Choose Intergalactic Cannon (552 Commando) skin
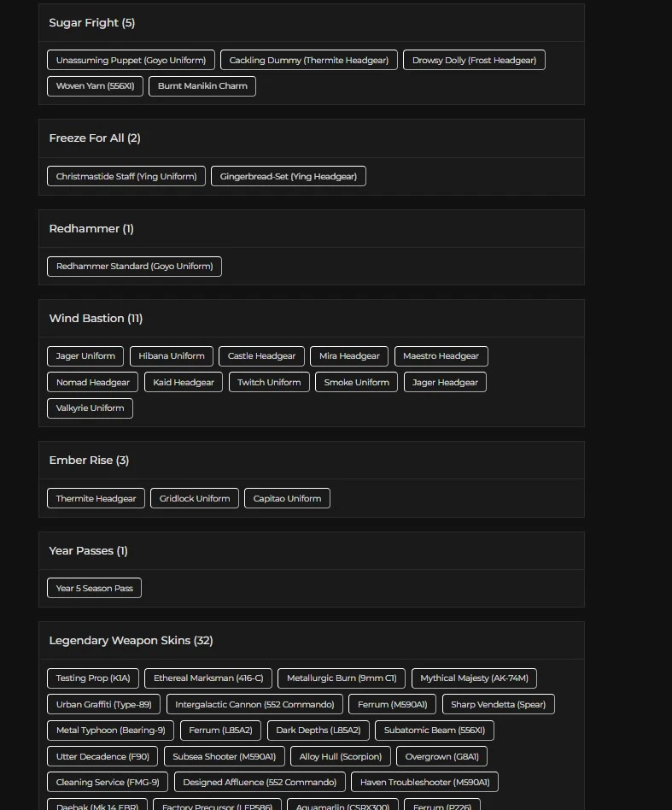Image resolution: width=672 pixels, height=810 pixels. 254,705
